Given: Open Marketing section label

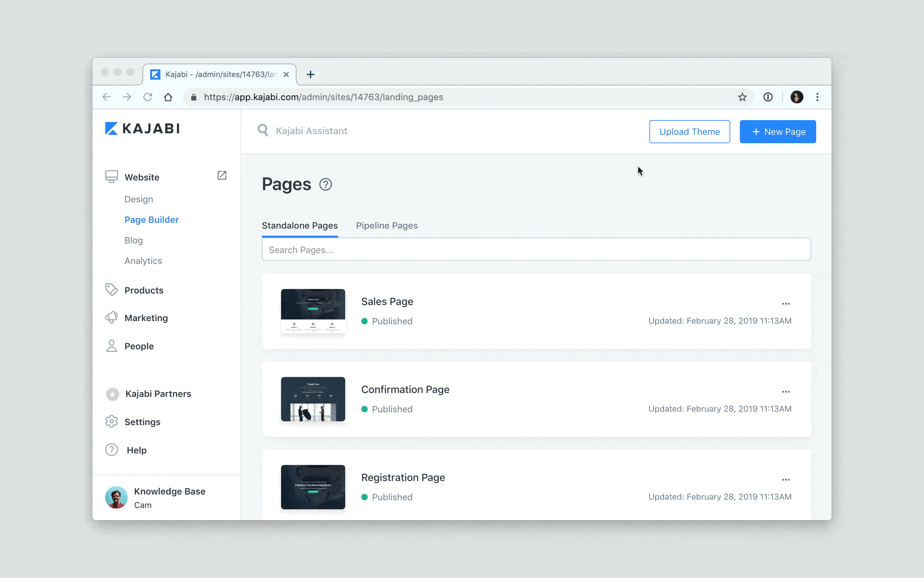Looking at the screenshot, I should [x=146, y=318].
